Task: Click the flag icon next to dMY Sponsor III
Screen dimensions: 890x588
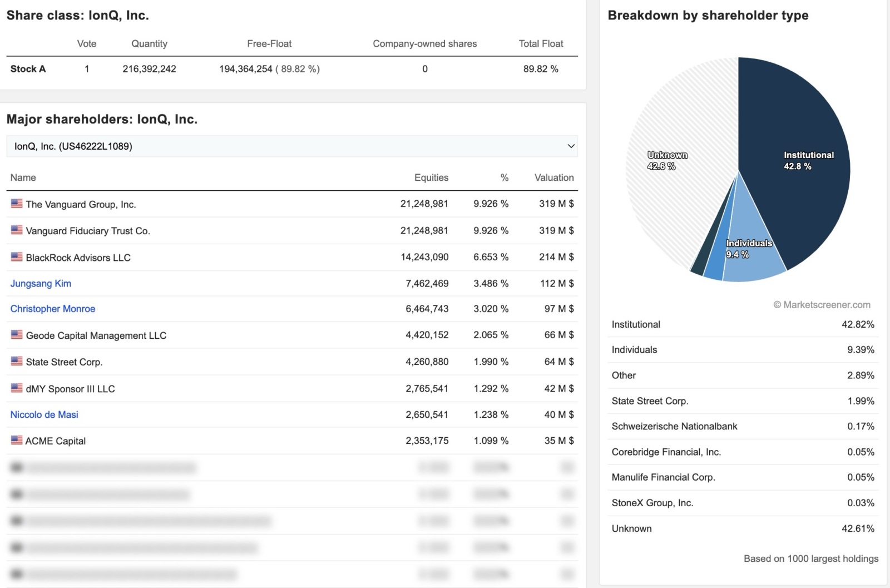Action: pyautogui.click(x=17, y=388)
